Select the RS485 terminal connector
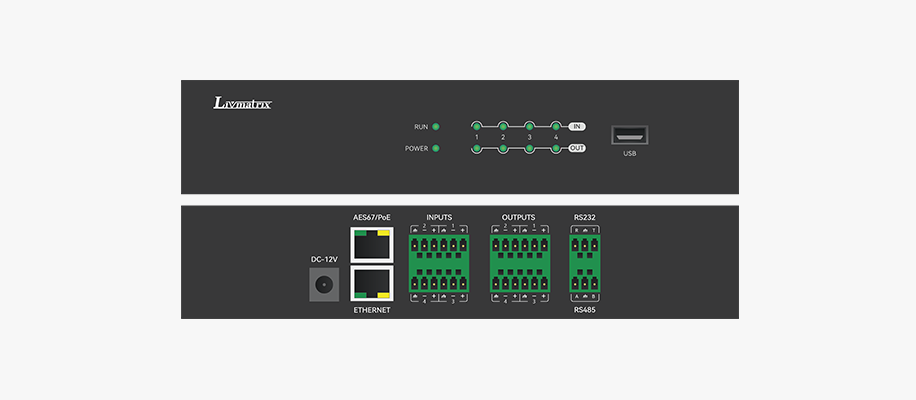This screenshot has height=400, width=916. coord(584,278)
